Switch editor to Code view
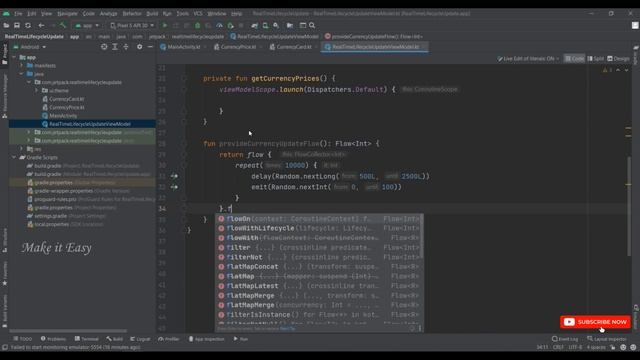 (574, 59)
